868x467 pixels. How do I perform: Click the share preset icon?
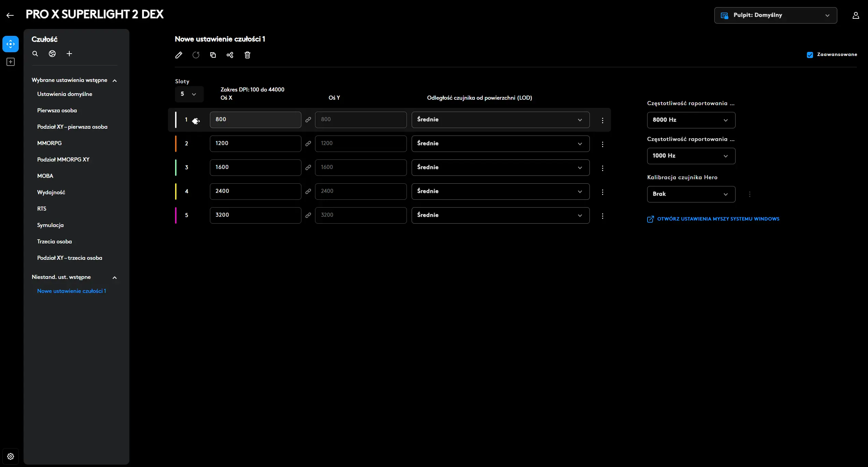(230, 55)
